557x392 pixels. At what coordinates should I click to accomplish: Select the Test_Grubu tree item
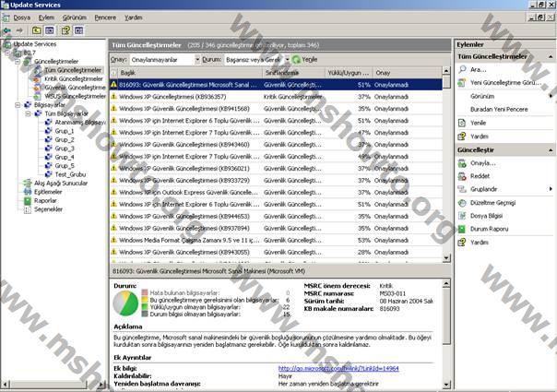click(70, 174)
